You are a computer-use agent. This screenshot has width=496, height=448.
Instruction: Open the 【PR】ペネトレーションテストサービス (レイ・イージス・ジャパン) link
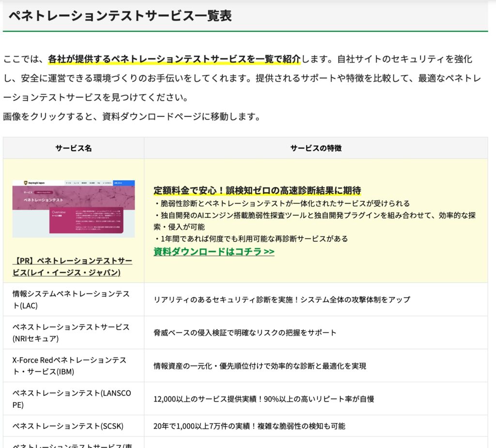click(x=72, y=266)
